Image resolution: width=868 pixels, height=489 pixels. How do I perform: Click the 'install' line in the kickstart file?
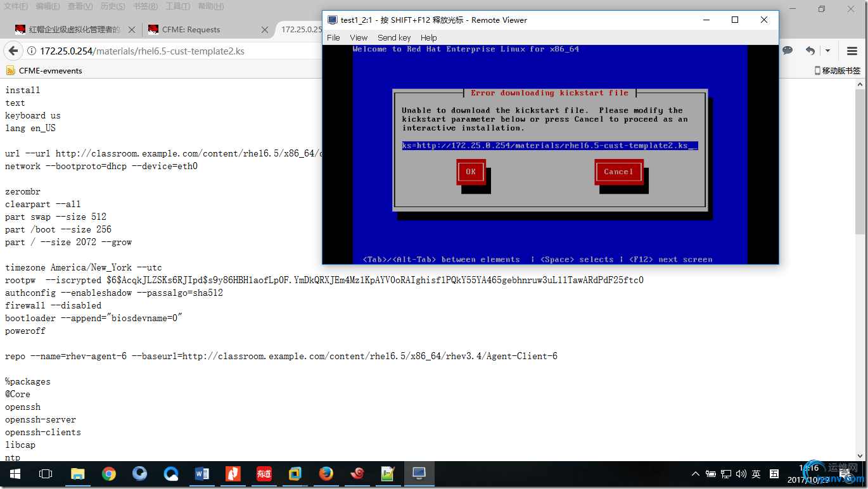(x=23, y=90)
